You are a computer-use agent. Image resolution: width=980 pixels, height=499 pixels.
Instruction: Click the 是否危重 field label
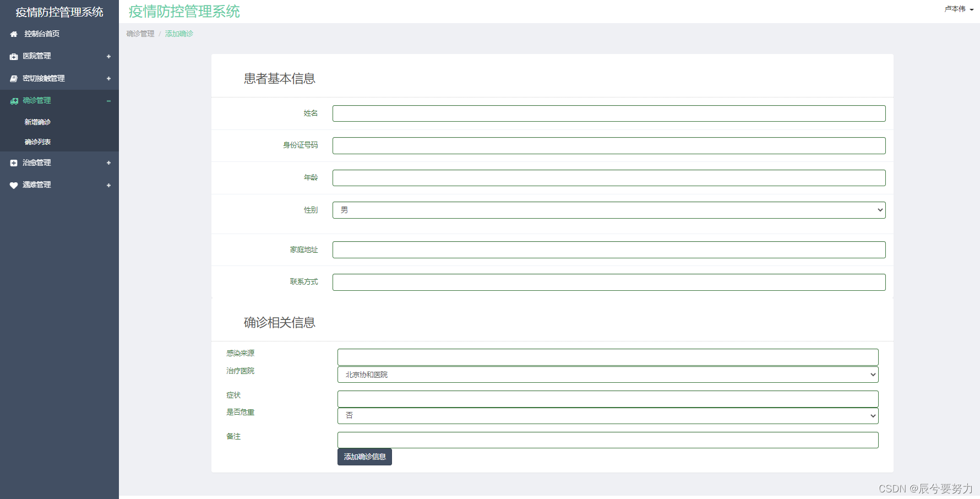pyautogui.click(x=241, y=412)
